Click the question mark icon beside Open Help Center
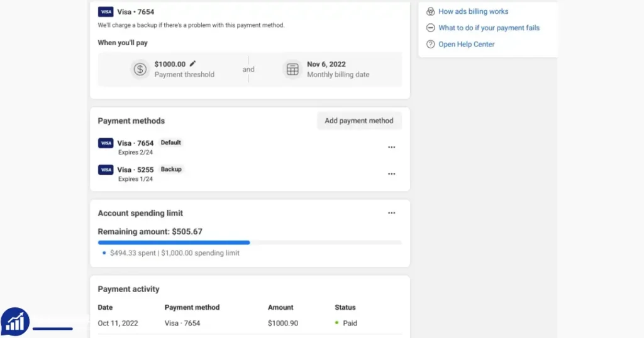 pyautogui.click(x=430, y=45)
